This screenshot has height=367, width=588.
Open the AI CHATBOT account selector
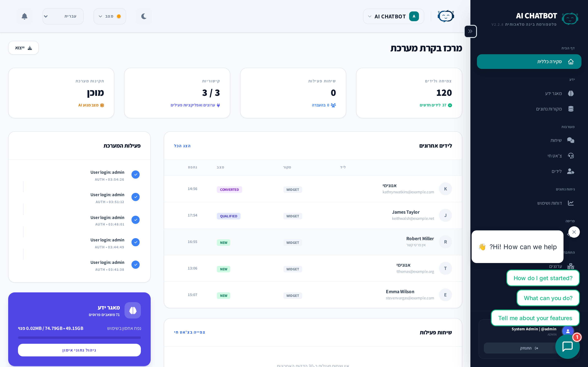pos(393,16)
